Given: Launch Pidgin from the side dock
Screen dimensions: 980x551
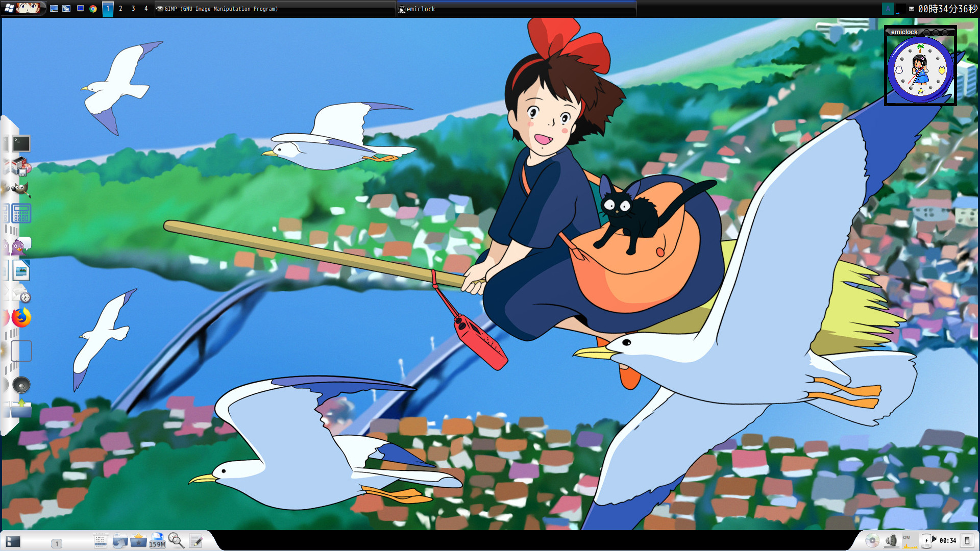Looking at the screenshot, I should pyautogui.click(x=20, y=247).
